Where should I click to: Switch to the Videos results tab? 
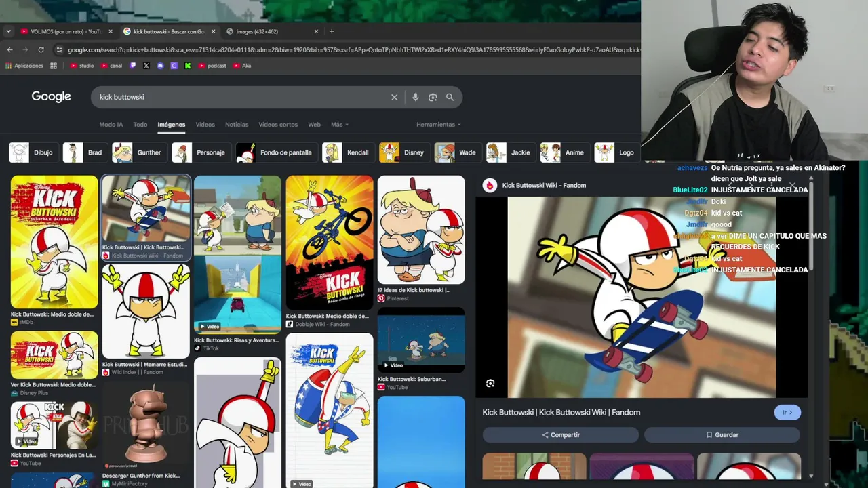[x=205, y=125]
